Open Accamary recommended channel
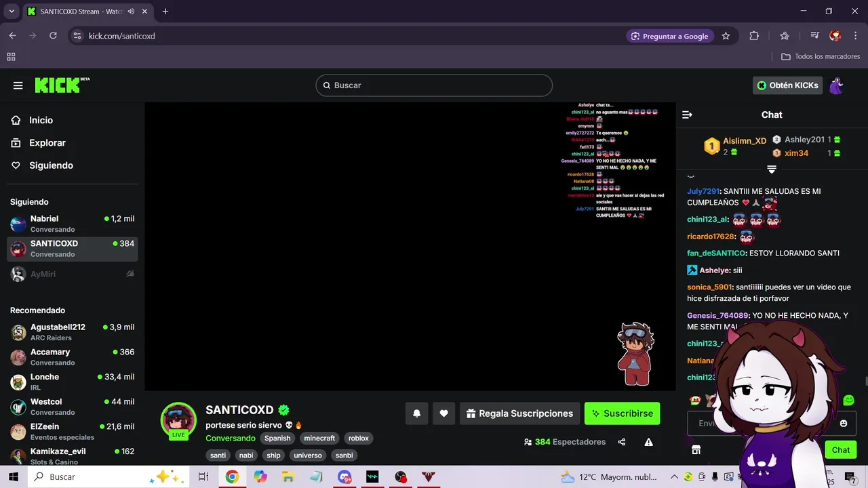Image resolution: width=868 pixels, height=488 pixels. (73, 357)
